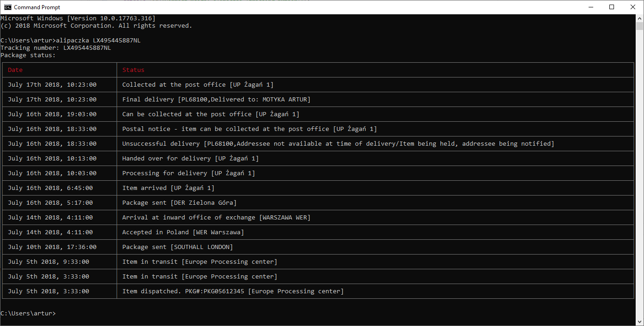Click 'Handed over for delivery [UP Żagań 1]'
This screenshot has width=644, height=326.
coord(191,159)
